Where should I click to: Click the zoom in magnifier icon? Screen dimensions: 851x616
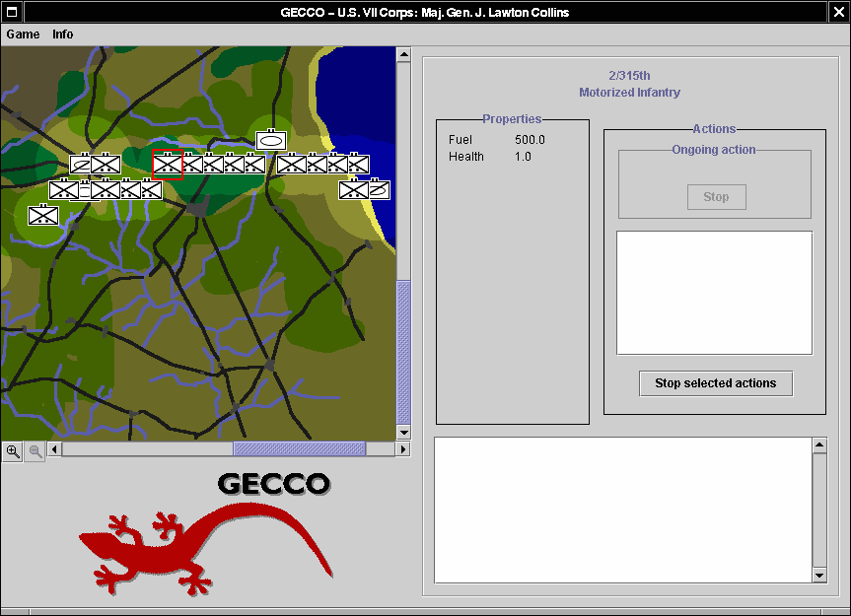click(13, 451)
